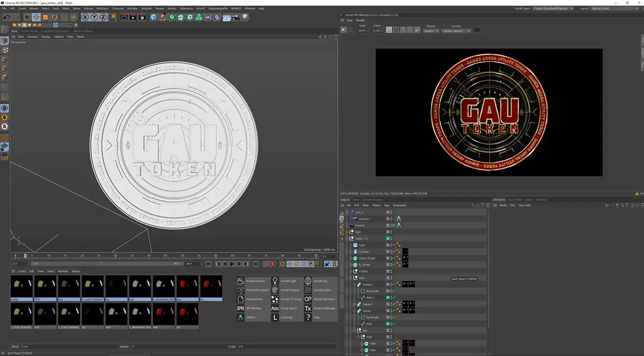The width and height of the screenshot is (644, 356).
Task: Add an Arnold Sky
Action: coord(320,281)
